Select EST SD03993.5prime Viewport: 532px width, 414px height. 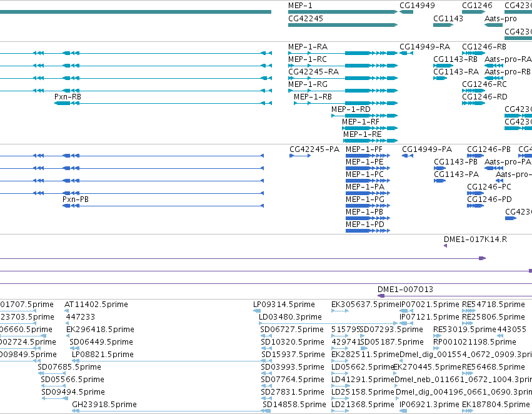(293, 368)
